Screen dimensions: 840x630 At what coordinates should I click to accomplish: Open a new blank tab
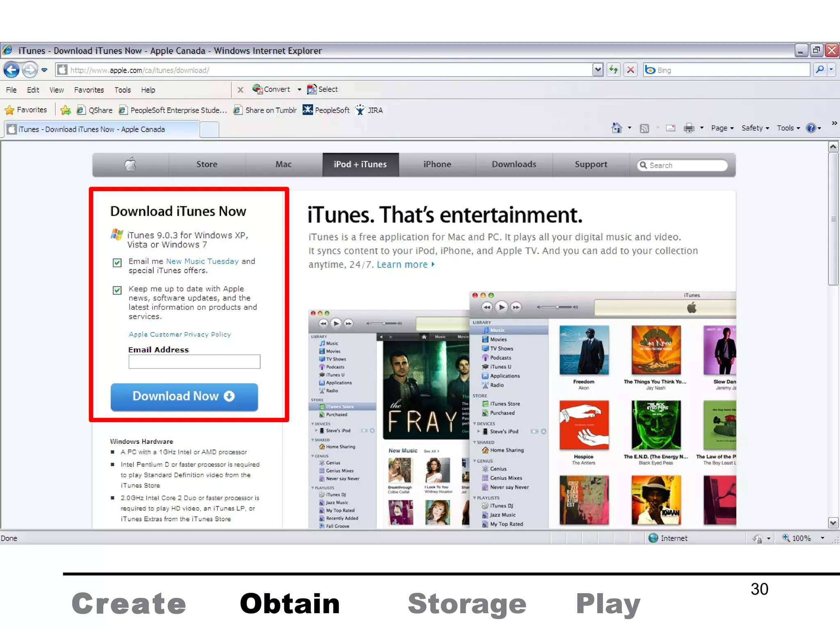[x=210, y=130]
